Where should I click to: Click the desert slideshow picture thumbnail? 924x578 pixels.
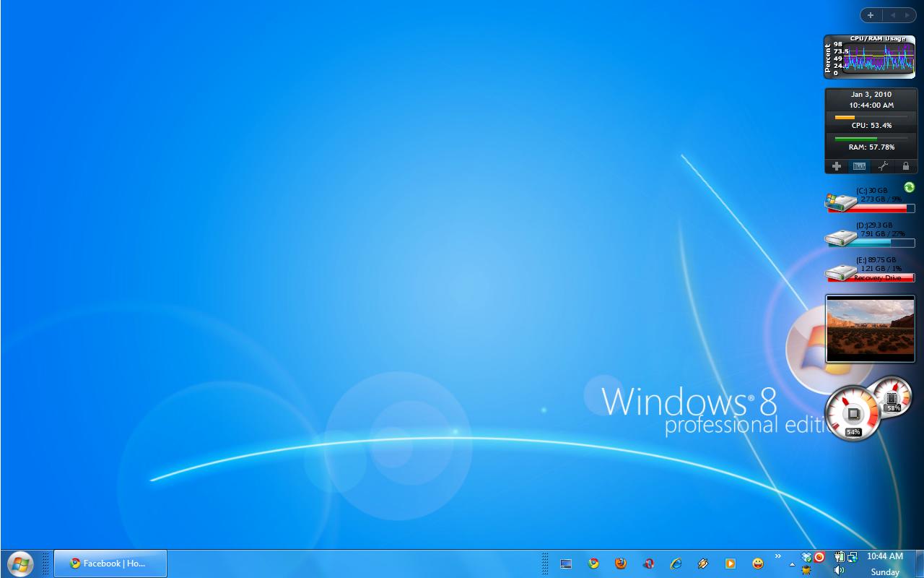coord(870,329)
